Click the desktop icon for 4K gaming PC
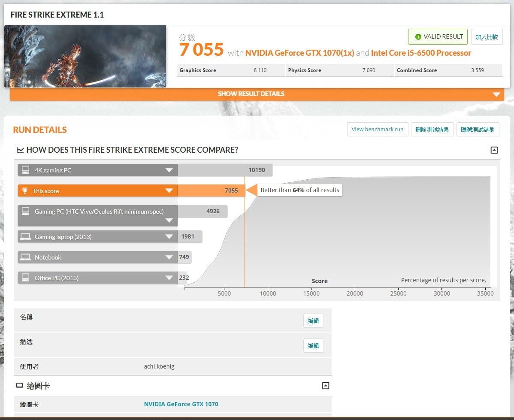Screen dimensions: 514x420 coord(25,170)
